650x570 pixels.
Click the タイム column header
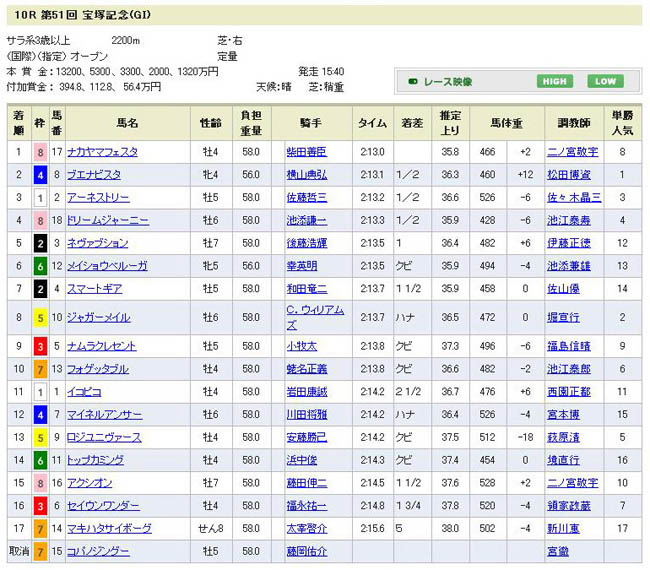tap(372, 123)
